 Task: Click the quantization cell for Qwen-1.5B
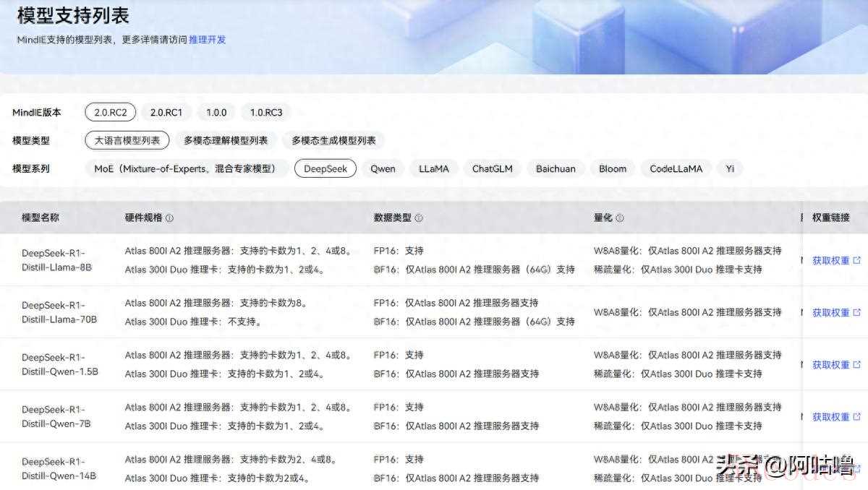pyautogui.click(x=688, y=365)
